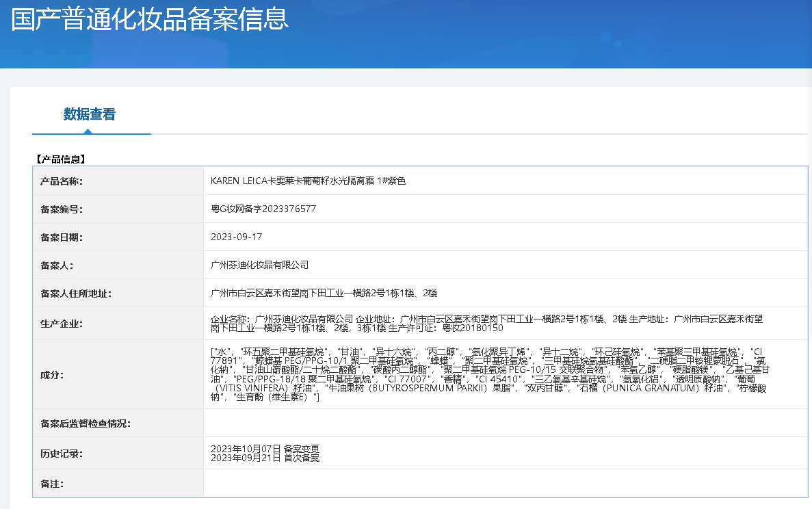Select the filing date 2023-09-17
This screenshot has width=812, height=509.
pos(236,237)
